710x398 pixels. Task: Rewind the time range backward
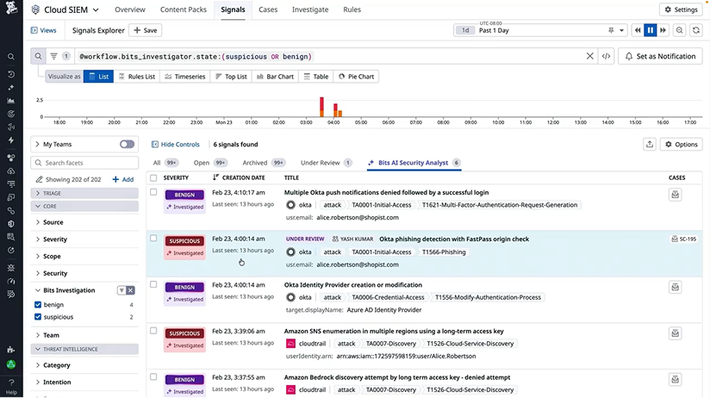pyautogui.click(x=638, y=30)
